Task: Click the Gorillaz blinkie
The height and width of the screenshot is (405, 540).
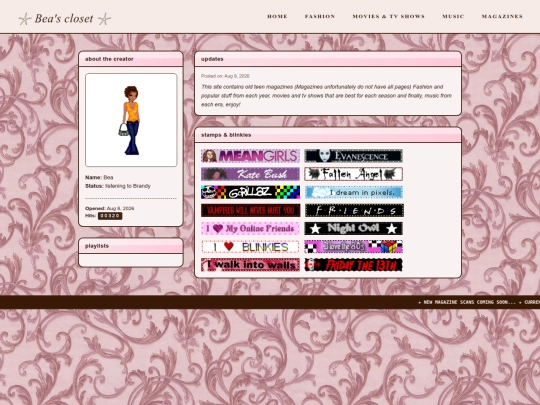Action: (250, 192)
